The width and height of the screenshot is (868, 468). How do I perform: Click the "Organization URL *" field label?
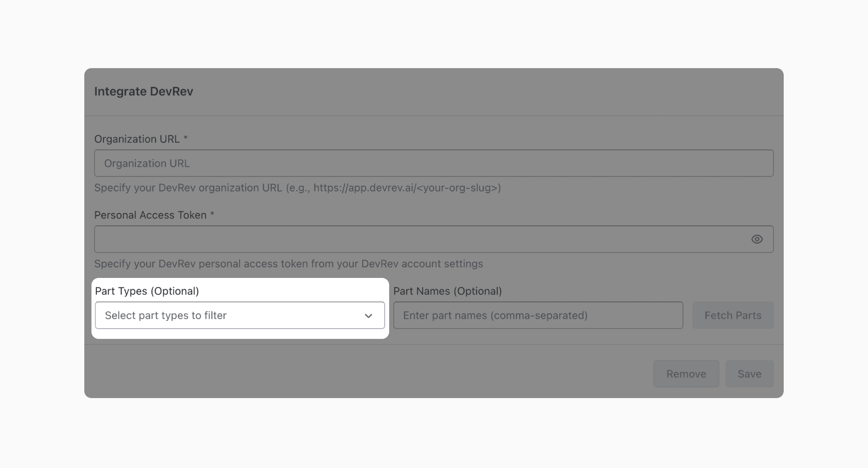coord(141,139)
